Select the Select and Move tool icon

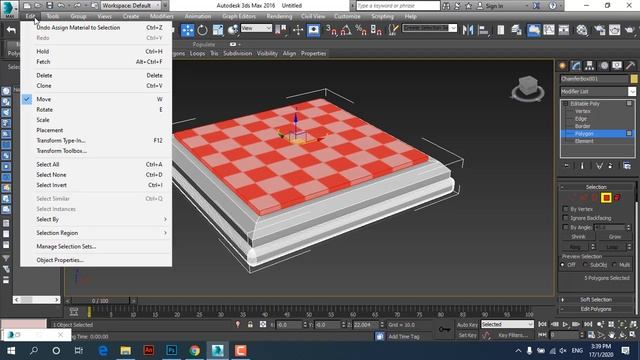pos(187,30)
